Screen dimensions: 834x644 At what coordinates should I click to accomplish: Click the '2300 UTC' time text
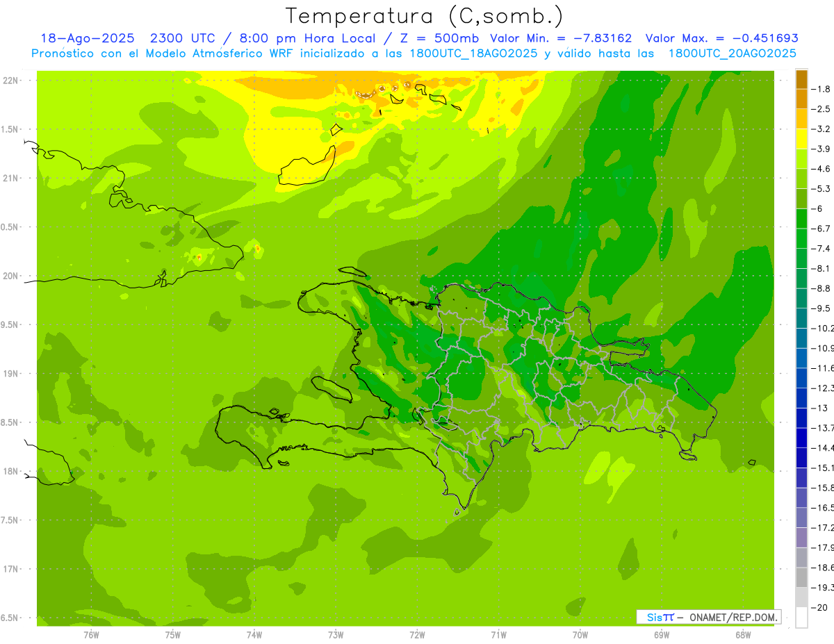pos(183,38)
